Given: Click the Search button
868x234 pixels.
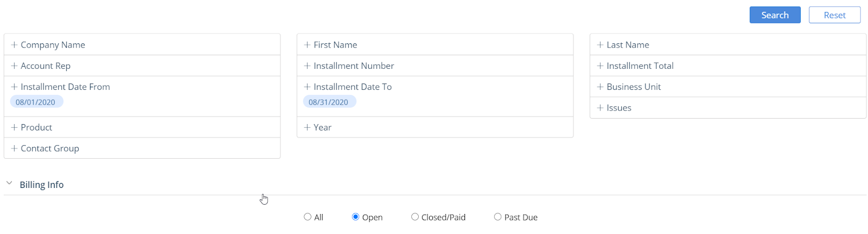Looking at the screenshot, I should point(775,15).
